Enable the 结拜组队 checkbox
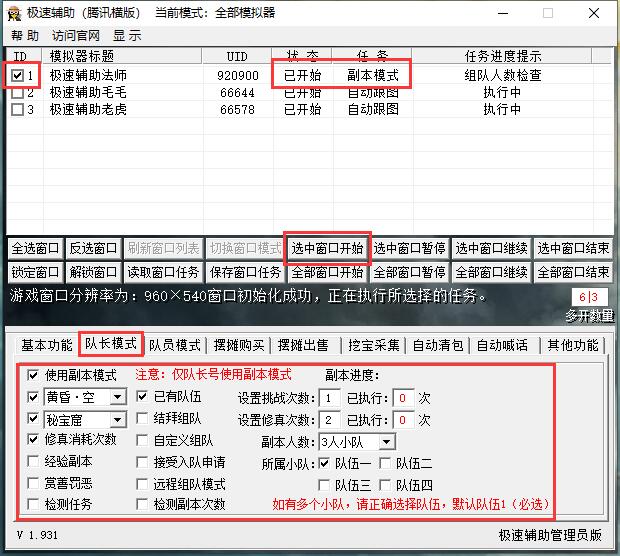 click(x=142, y=418)
